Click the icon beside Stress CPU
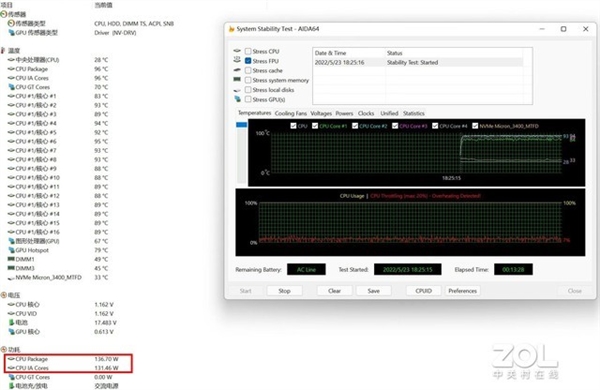 click(x=237, y=51)
